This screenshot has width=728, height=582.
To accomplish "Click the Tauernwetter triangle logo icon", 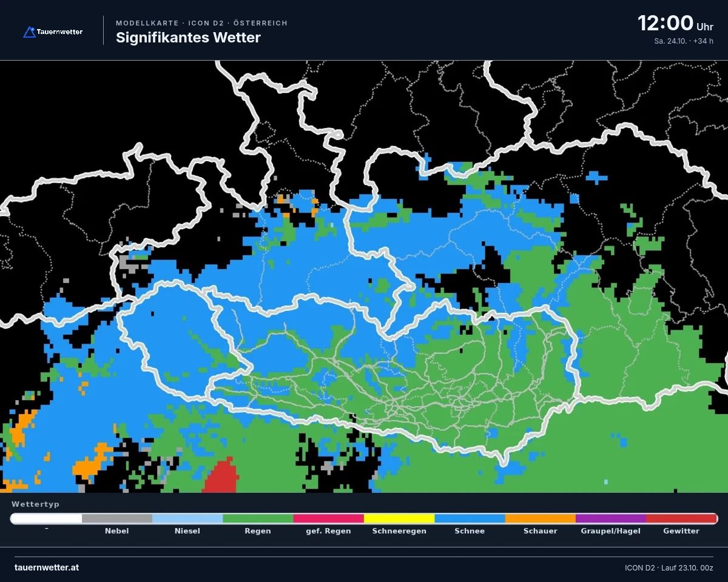I will [x=30, y=32].
